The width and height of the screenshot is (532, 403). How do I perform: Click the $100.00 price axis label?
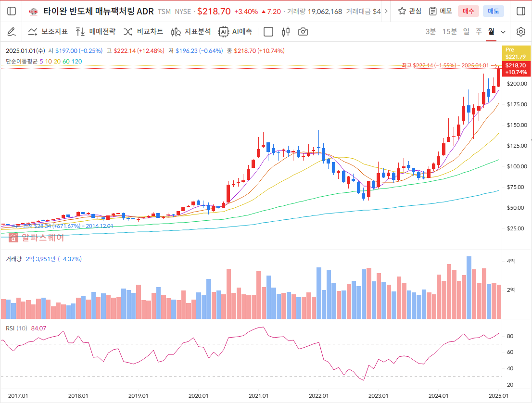click(517, 166)
